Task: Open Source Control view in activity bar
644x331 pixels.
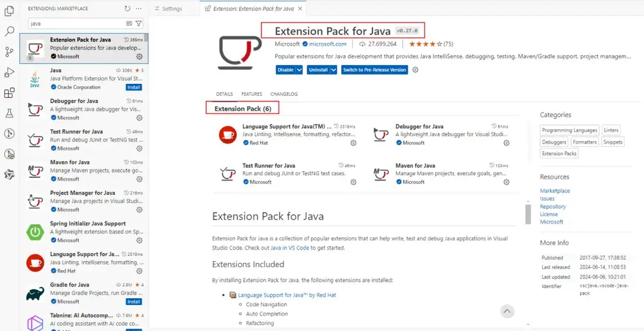Action: (x=9, y=52)
